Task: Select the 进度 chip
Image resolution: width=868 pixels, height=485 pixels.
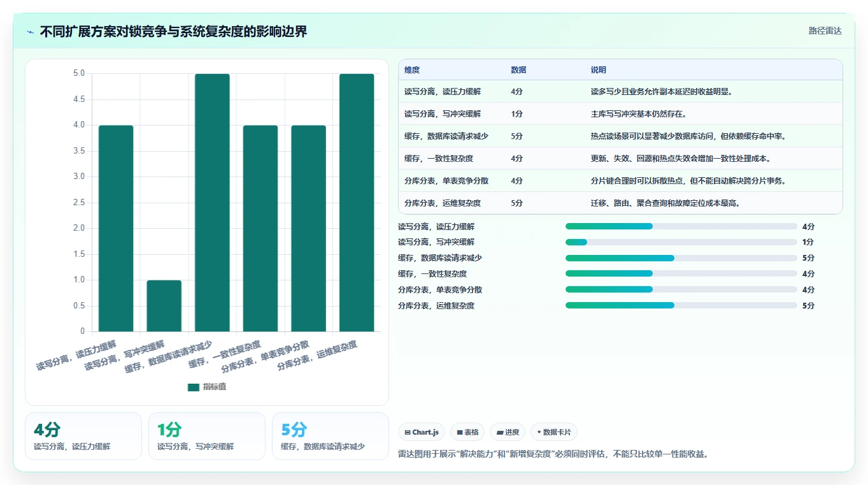Action: [508, 432]
